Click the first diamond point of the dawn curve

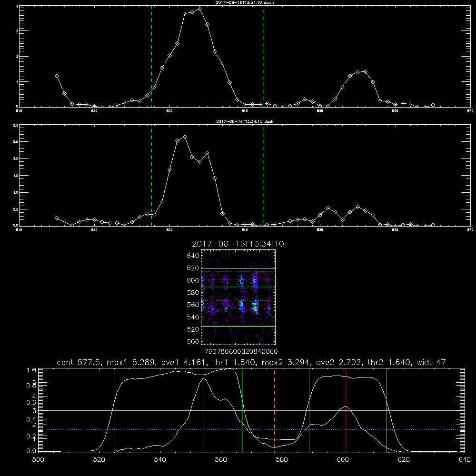click(x=57, y=76)
